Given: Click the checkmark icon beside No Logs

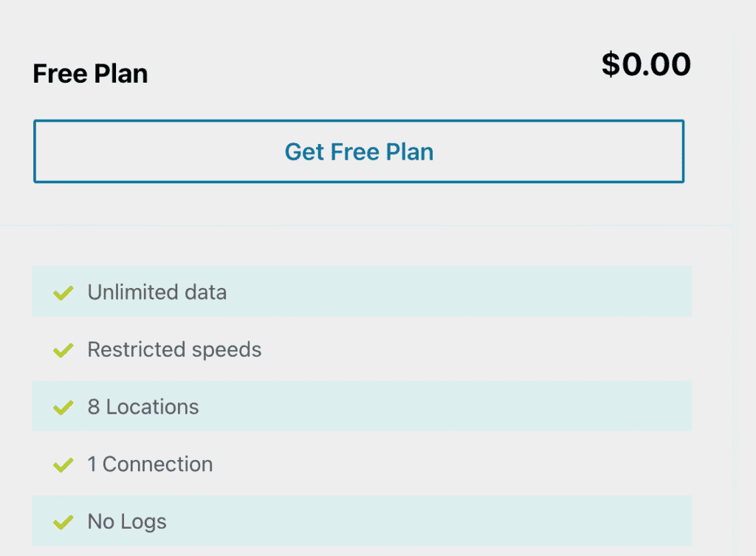Looking at the screenshot, I should click(x=63, y=522).
